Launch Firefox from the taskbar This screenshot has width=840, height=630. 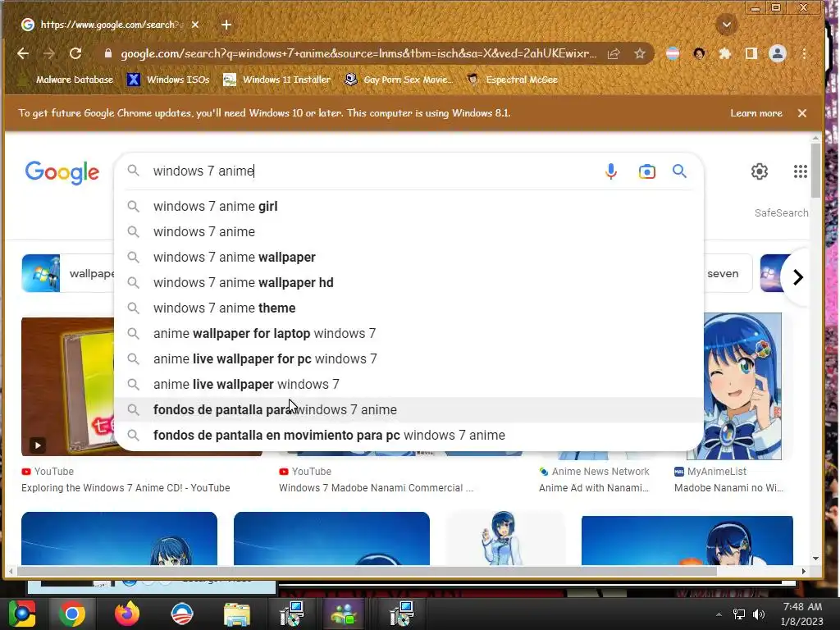[x=127, y=614]
